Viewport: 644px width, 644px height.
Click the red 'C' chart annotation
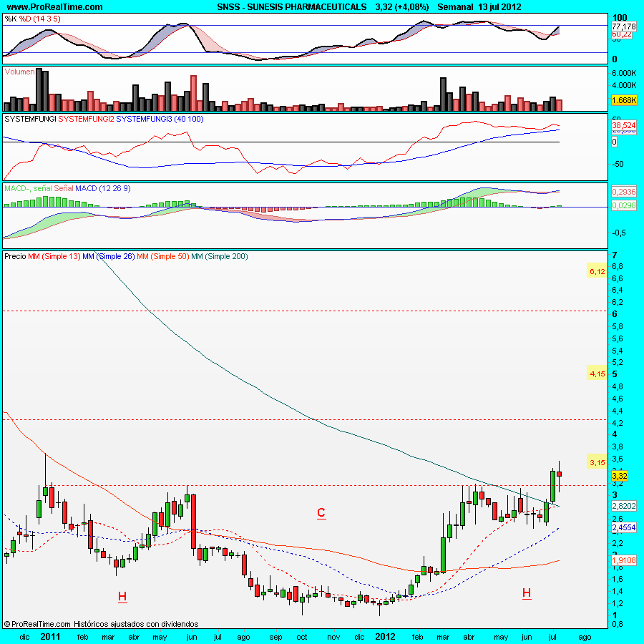point(321,512)
